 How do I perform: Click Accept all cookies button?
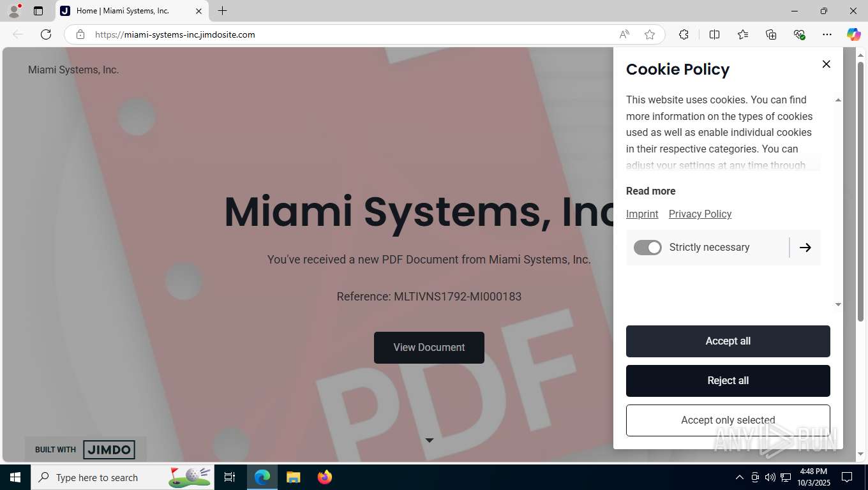728,341
